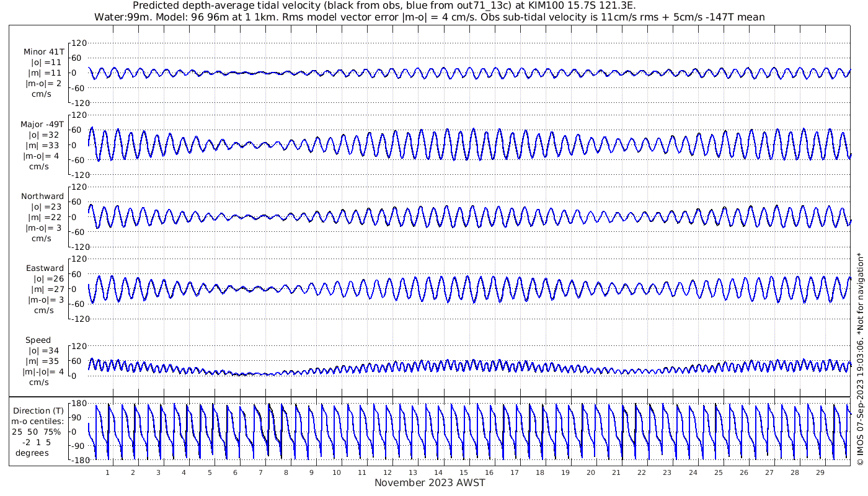
Task: Click '|m|-|o|= 4' in the Speed panel
Action: pyautogui.click(x=43, y=372)
